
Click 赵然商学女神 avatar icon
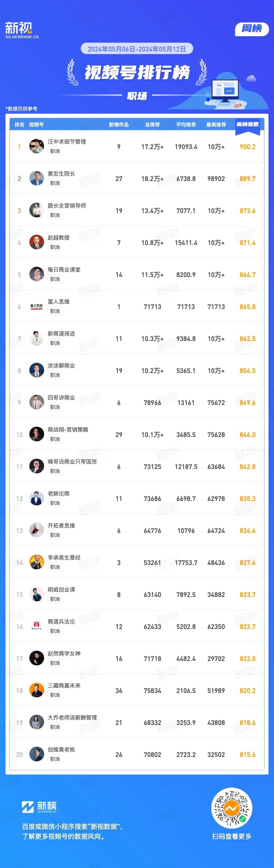point(36,658)
